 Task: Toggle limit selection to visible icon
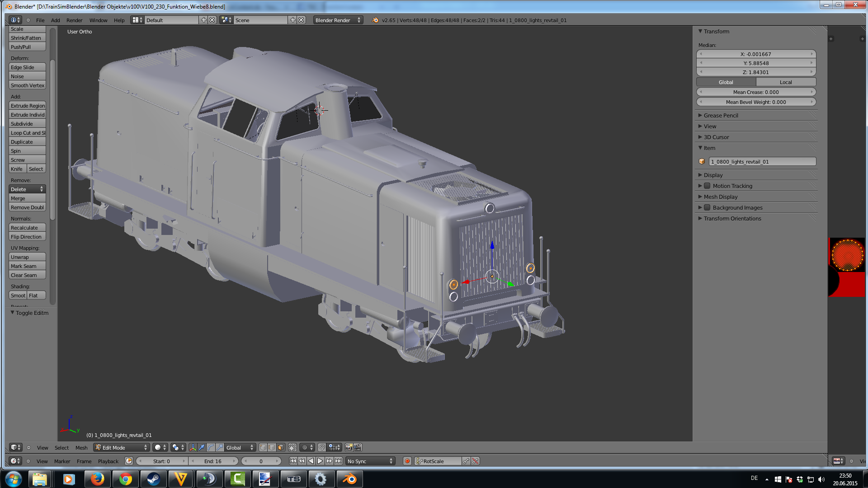[292, 447]
